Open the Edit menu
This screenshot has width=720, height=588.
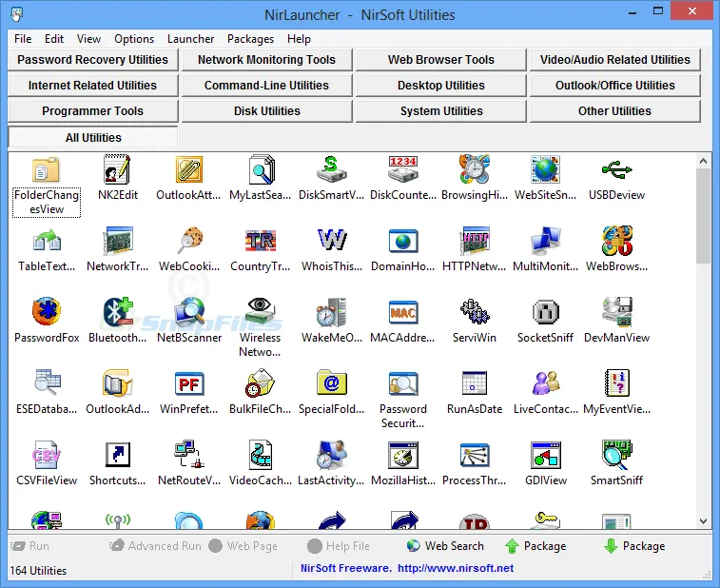54,39
